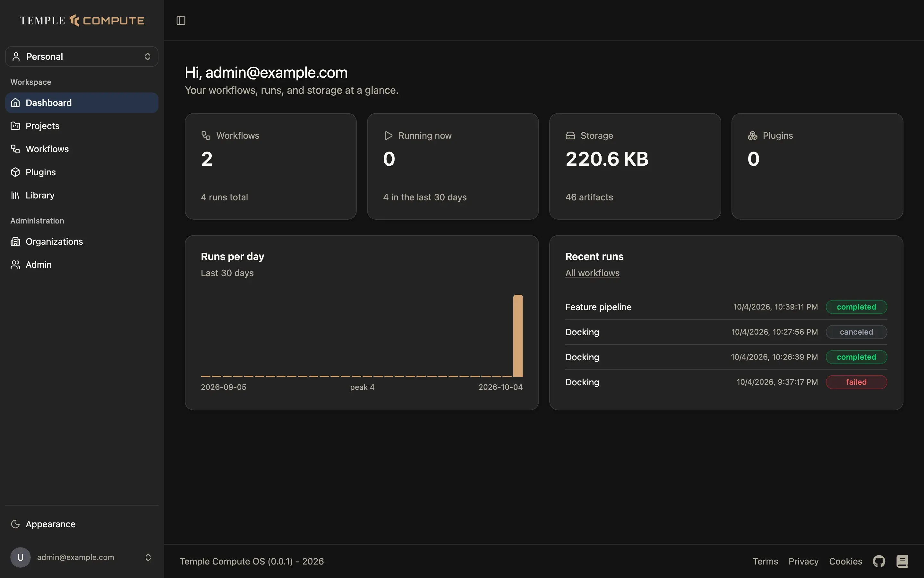Open Workflows from sidebar
Image resolution: width=924 pixels, height=578 pixels.
point(82,149)
